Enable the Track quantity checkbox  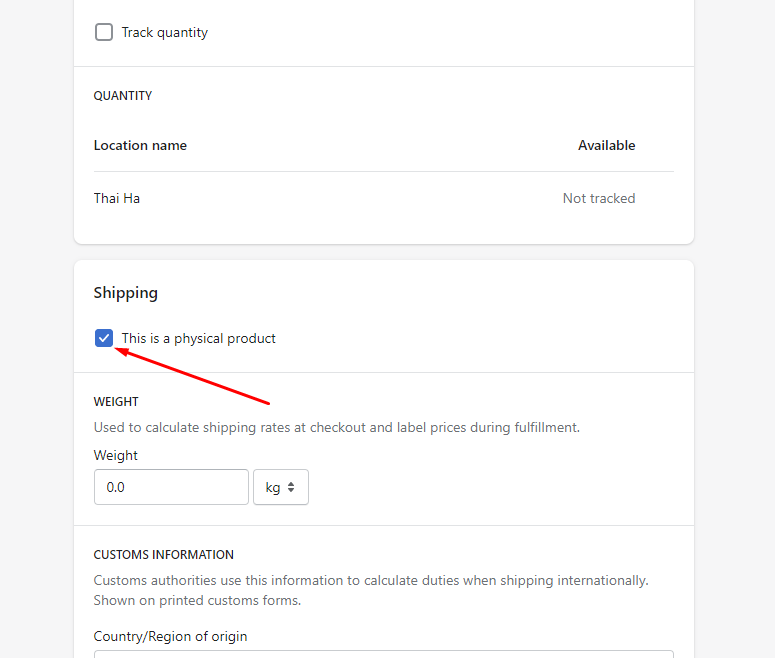click(104, 32)
